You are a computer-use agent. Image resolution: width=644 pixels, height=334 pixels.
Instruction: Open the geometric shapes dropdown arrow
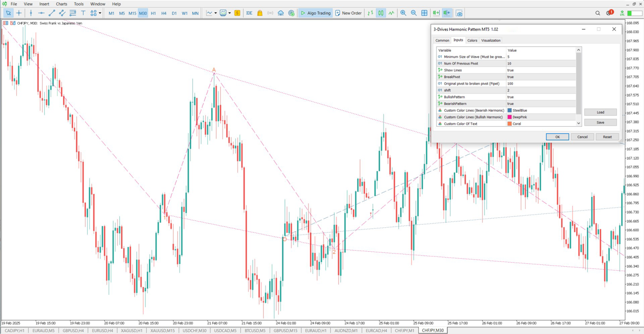point(100,13)
